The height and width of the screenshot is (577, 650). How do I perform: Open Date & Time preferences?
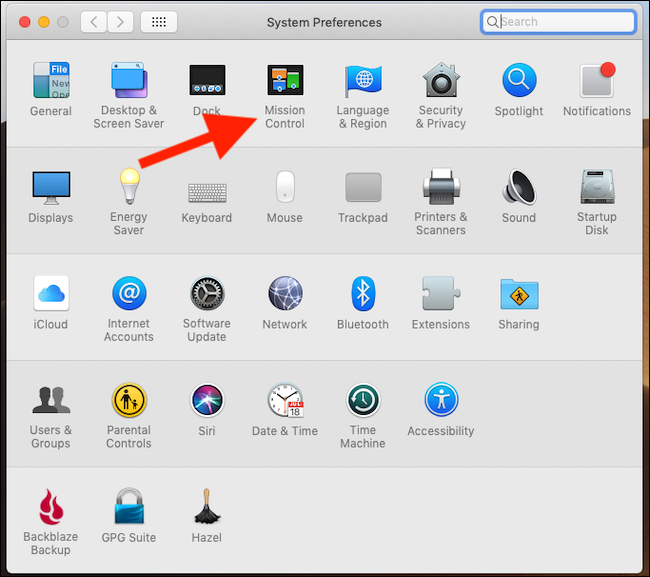(286, 400)
